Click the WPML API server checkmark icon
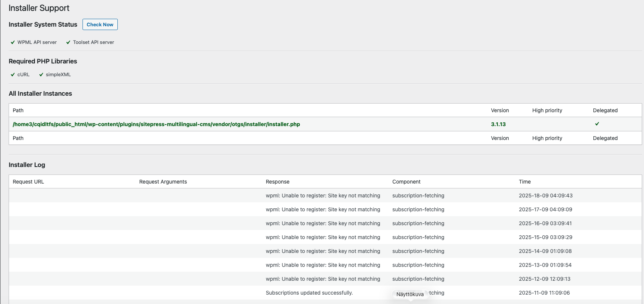This screenshot has height=304, width=644. pyautogui.click(x=13, y=42)
